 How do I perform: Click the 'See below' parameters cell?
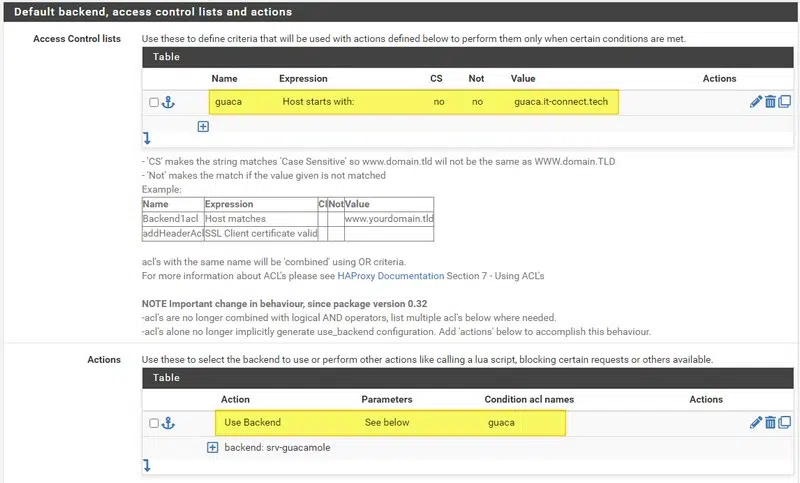pos(387,422)
